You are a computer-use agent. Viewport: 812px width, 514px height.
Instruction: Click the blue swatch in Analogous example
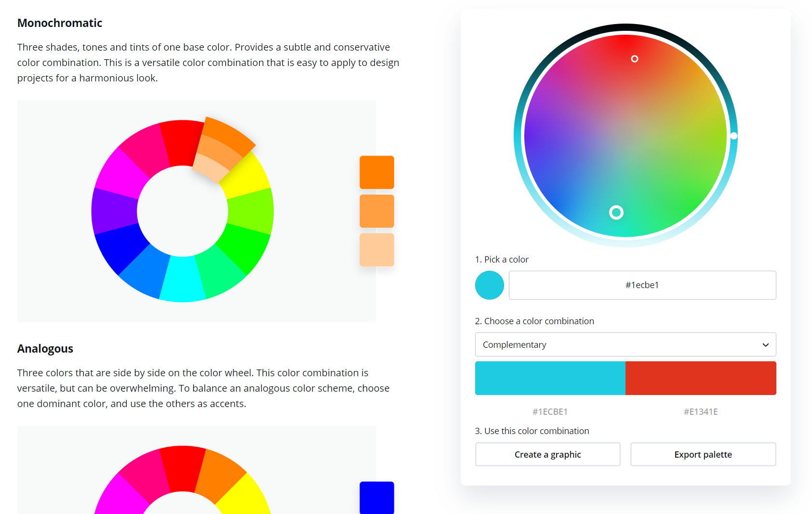tap(377, 498)
